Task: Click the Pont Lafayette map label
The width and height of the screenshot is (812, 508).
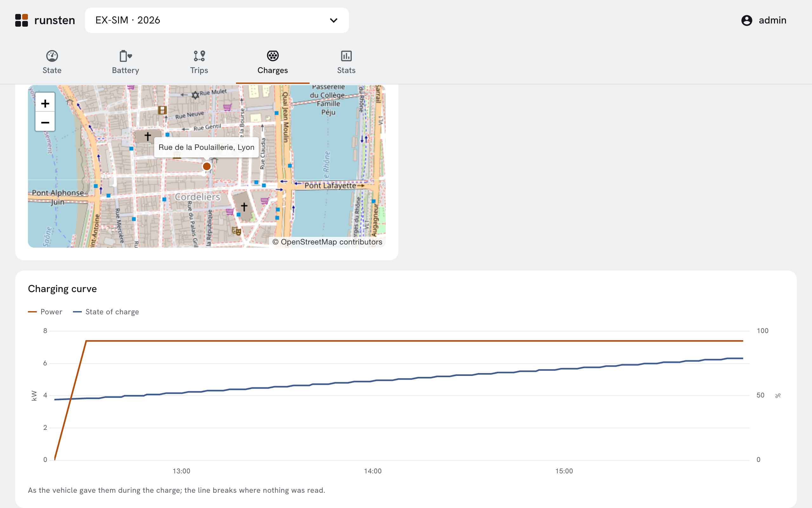Action: (x=330, y=185)
